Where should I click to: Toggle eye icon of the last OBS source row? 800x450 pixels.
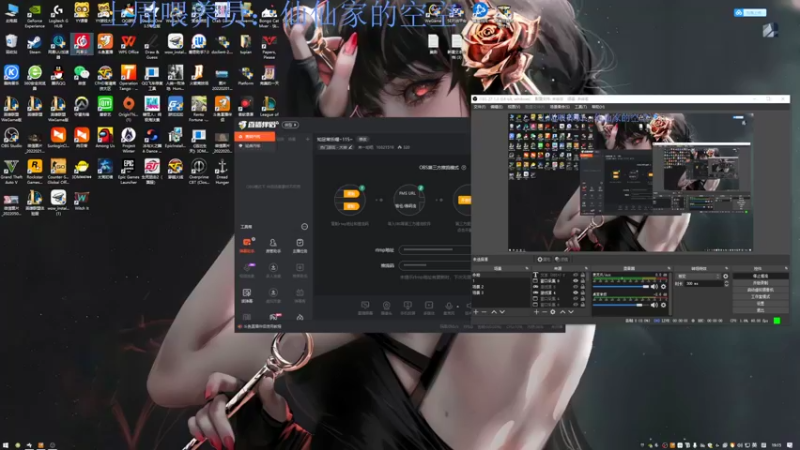point(576,305)
